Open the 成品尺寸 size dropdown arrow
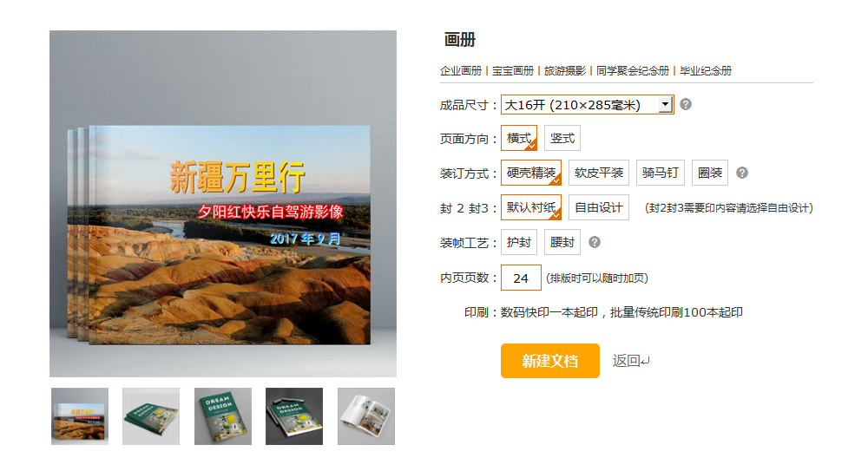Viewport: 868px width, 458px height. coord(666,105)
